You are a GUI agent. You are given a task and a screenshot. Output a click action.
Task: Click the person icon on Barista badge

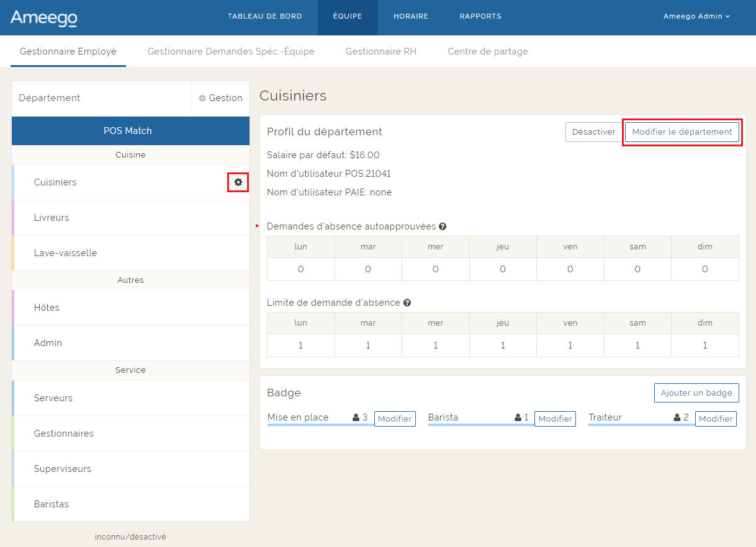[x=518, y=418]
